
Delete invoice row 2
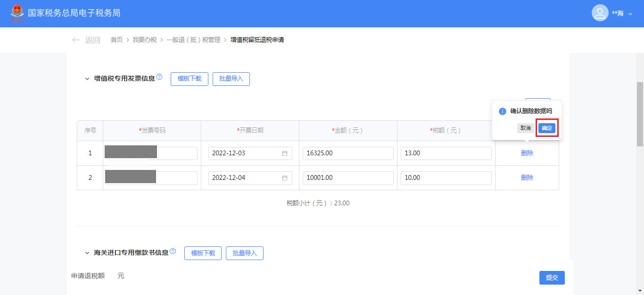pyautogui.click(x=527, y=177)
